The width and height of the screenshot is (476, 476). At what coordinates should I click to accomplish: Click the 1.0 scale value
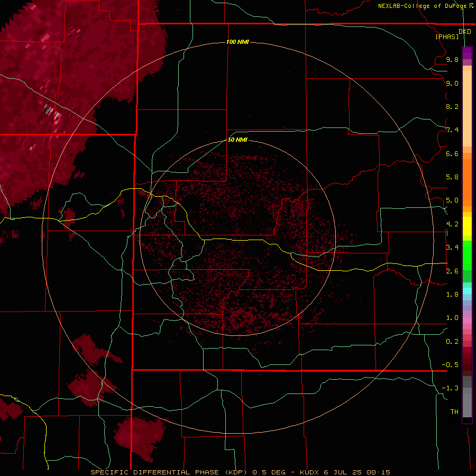click(452, 318)
